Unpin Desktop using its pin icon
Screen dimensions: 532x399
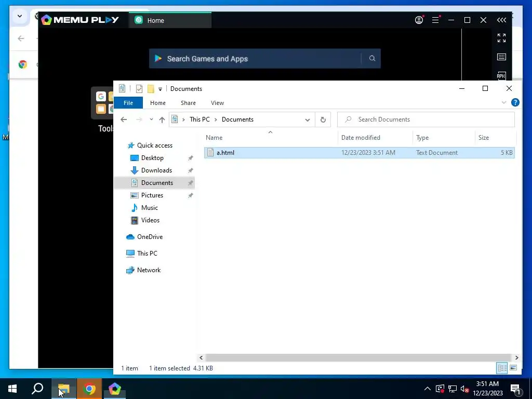pos(191,158)
